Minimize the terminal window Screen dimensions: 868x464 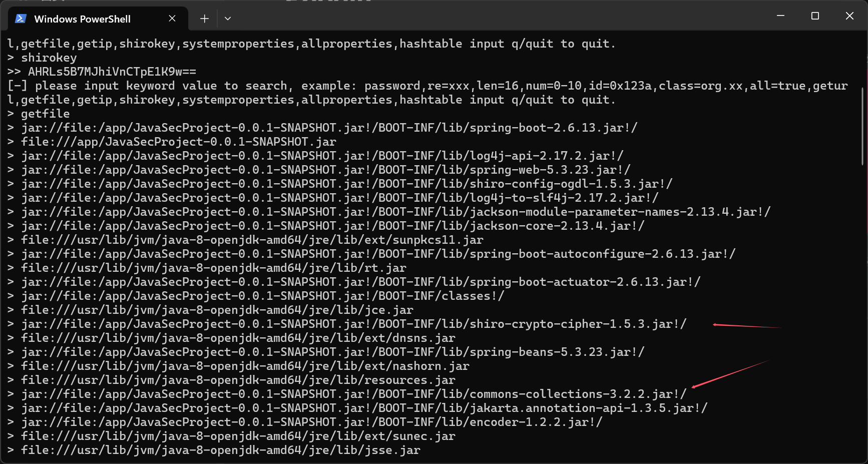tap(780, 16)
